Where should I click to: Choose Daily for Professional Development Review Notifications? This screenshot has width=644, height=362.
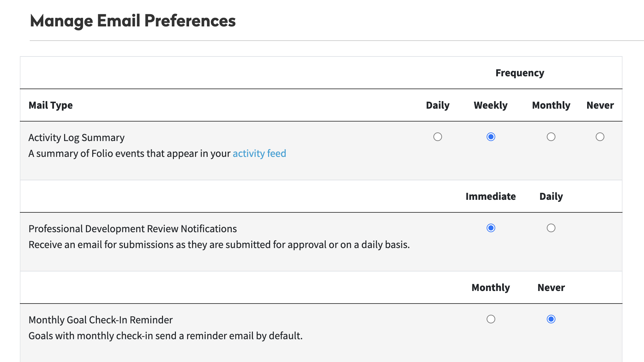click(551, 228)
